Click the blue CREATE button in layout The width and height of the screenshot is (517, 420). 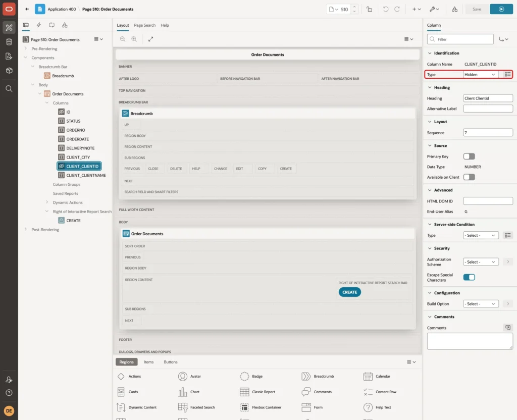pyautogui.click(x=349, y=292)
